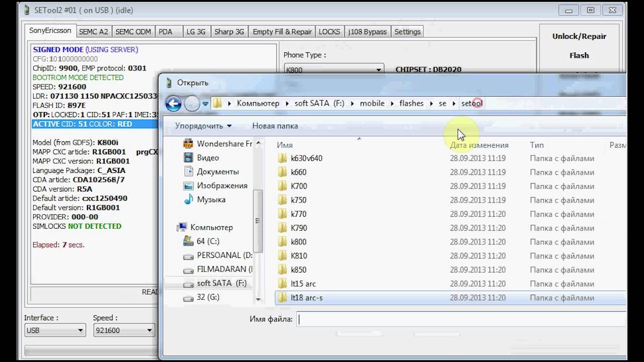Select soft SATA (F:) drive in sidebar
Image resolution: width=644 pixels, height=362 pixels.
click(x=215, y=283)
